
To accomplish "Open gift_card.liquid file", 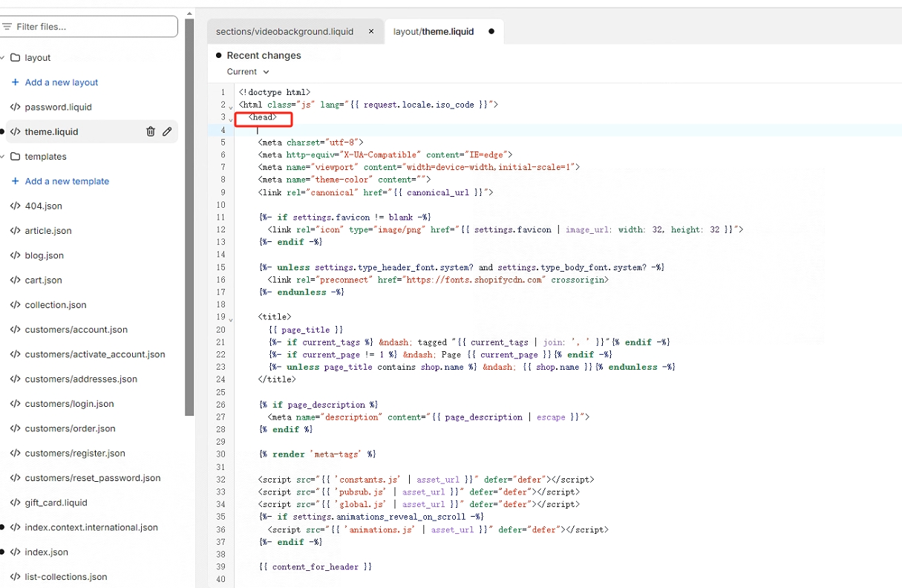I will pos(56,503).
